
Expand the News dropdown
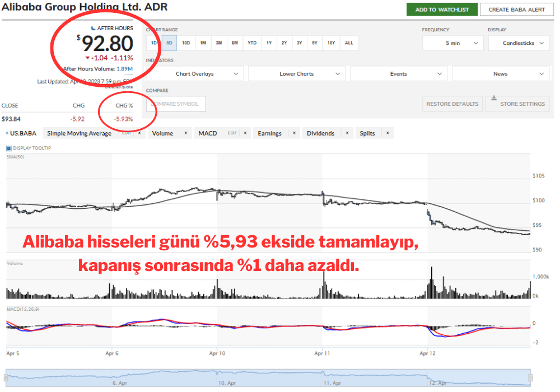501,74
